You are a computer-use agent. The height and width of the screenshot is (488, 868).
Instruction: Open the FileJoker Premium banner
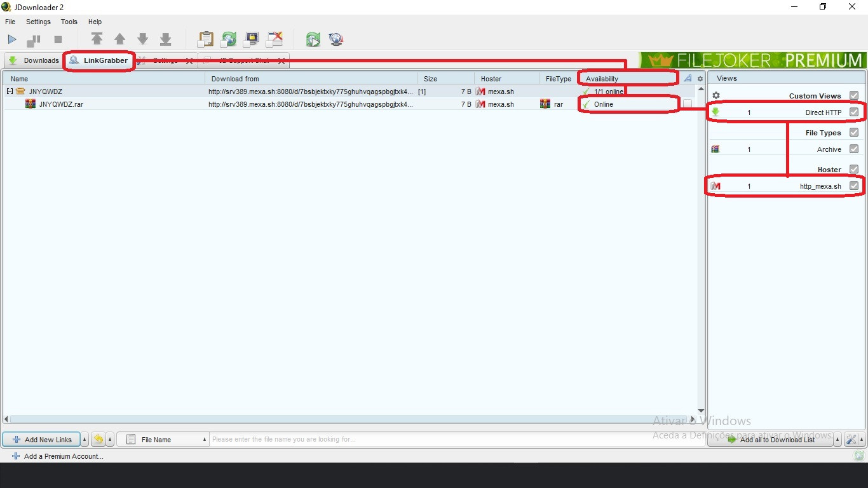pos(752,60)
